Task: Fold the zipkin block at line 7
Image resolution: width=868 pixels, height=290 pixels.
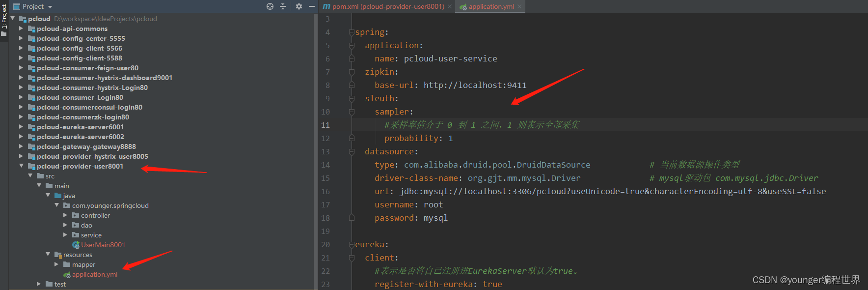Action: (352, 72)
